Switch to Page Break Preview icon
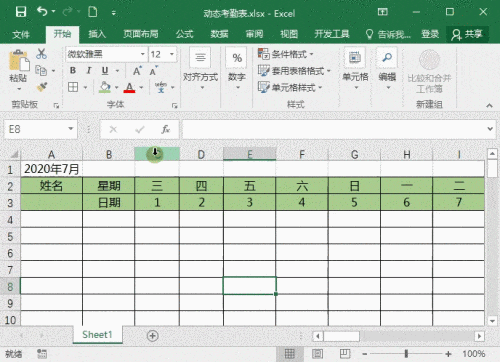The width and height of the screenshot is (500, 362). click(x=345, y=353)
